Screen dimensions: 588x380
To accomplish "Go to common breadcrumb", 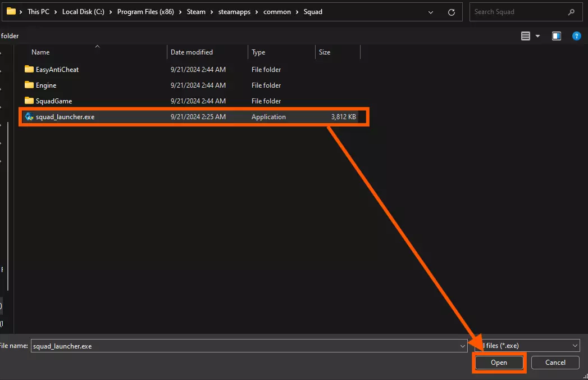I will [x=277, y=12].
